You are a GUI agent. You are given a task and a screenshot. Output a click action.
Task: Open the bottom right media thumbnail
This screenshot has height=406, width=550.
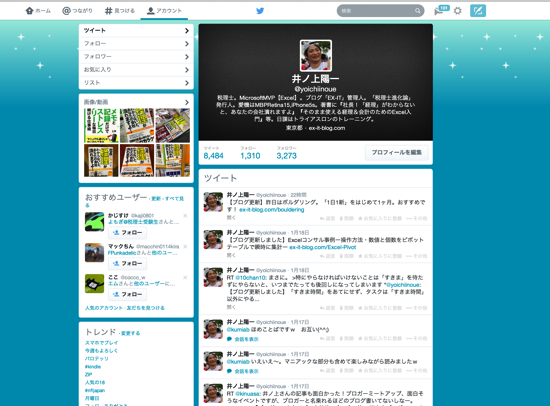pyautogui.click(x=173, y=160)
